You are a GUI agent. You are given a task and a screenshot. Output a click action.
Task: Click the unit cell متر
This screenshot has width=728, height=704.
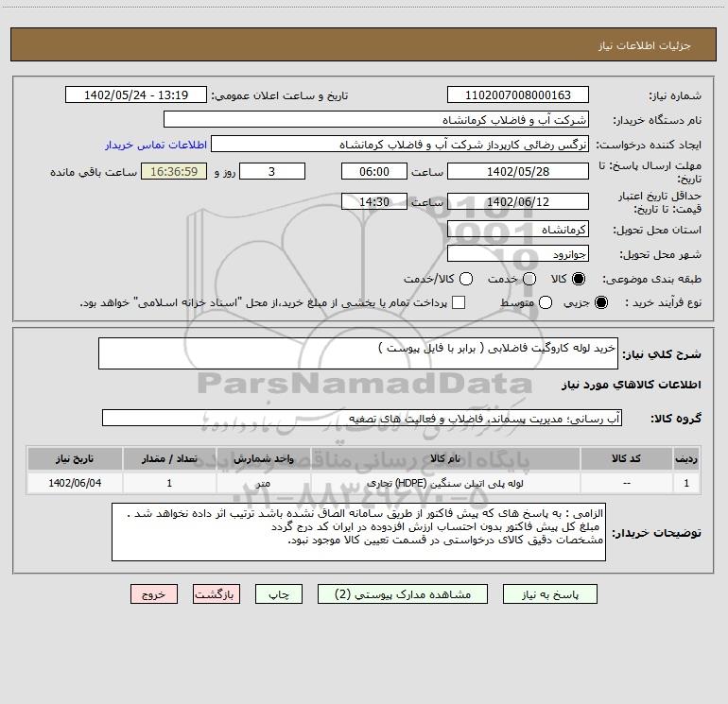click(263, 483)
